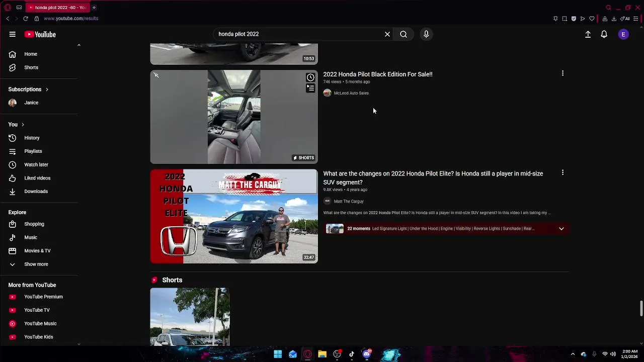644x362 pixels.
Task: Open more options for Black Edition video
Action: [562, 73]
